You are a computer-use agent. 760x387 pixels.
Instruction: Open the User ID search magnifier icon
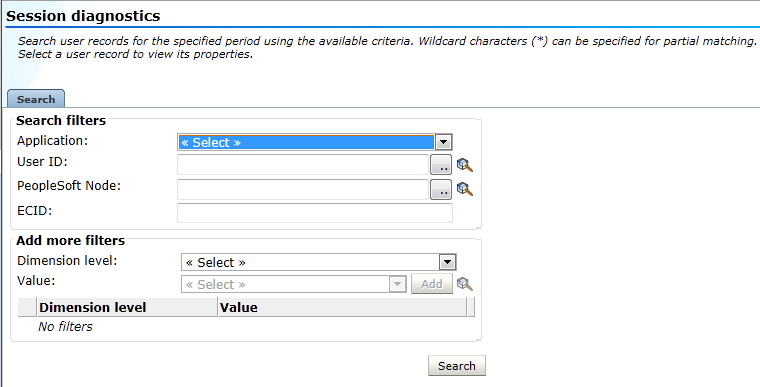[464, 165]
